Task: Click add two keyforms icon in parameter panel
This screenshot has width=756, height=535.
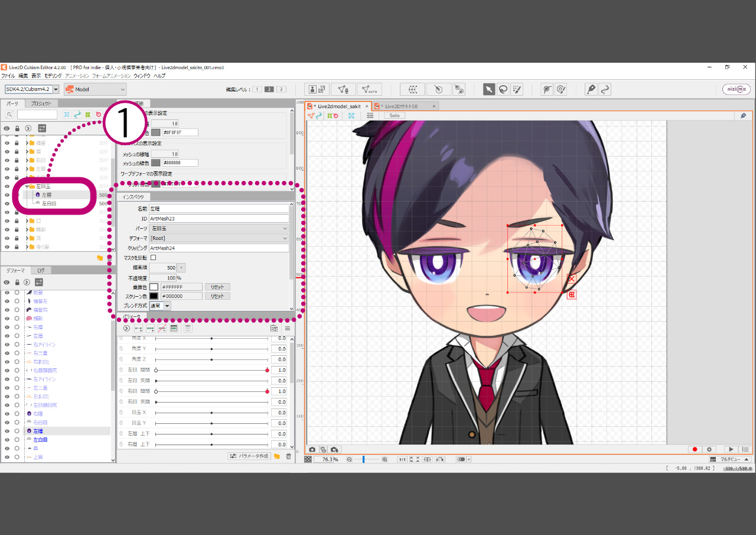Action: 138,328
